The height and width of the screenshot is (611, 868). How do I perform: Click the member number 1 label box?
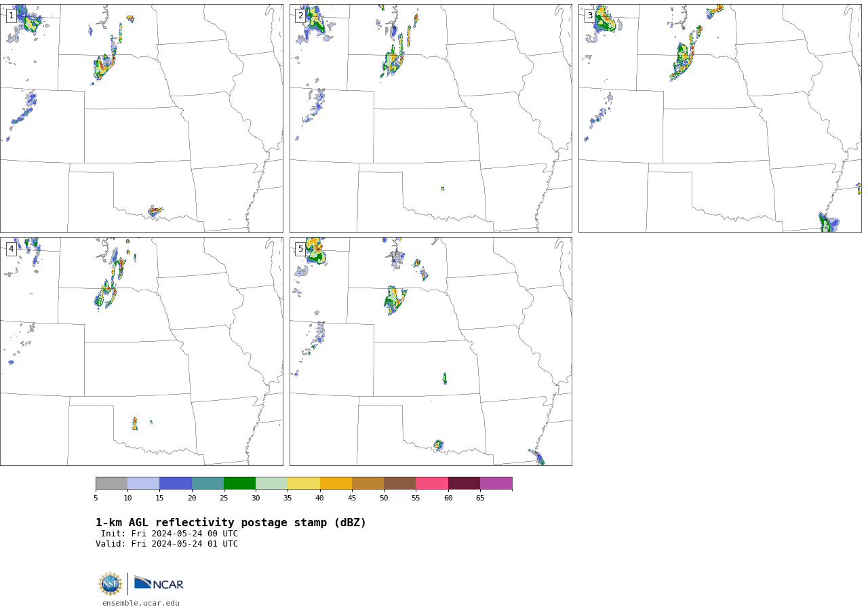12,16
